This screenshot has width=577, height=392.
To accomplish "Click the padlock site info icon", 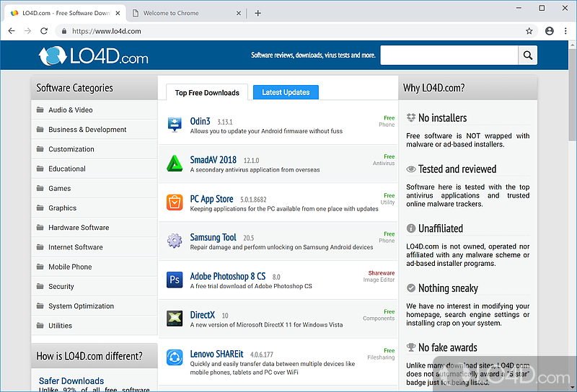I will pos(64,31).
